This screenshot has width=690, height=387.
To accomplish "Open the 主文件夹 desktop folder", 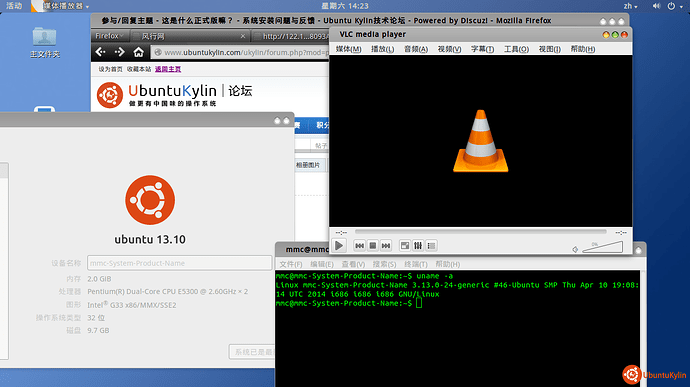I will [44, 43].
